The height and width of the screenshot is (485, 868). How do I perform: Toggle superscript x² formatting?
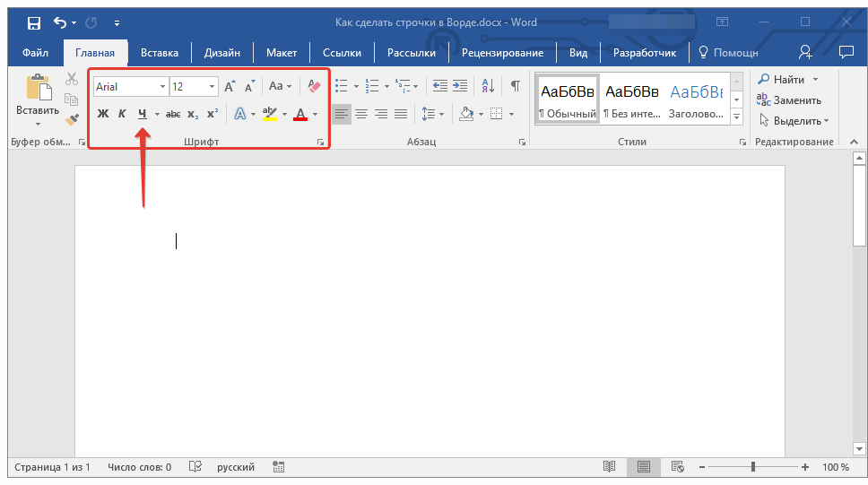coord(213,114)
